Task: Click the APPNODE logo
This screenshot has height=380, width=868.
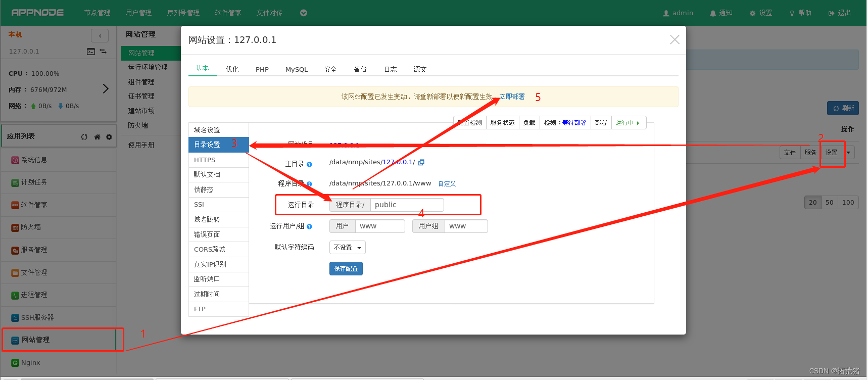Action: 37,13
